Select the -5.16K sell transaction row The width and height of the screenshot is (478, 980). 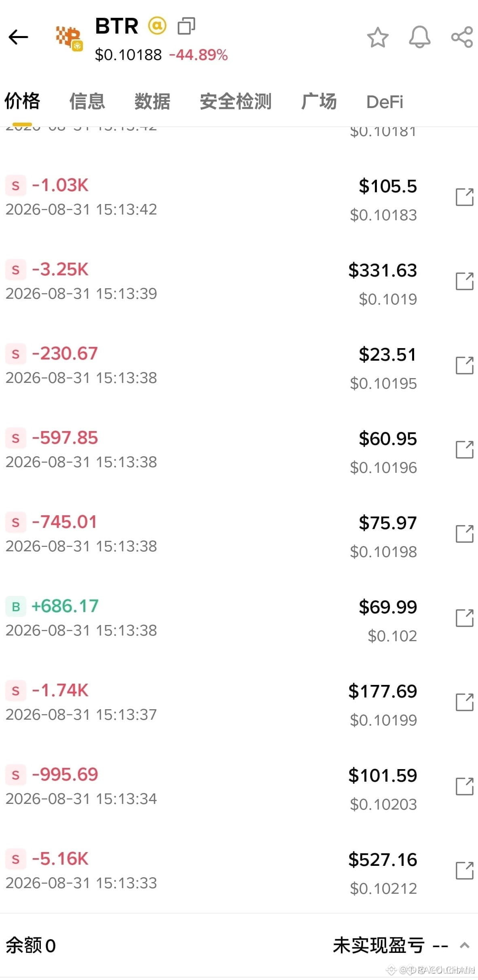pos(239,871)
